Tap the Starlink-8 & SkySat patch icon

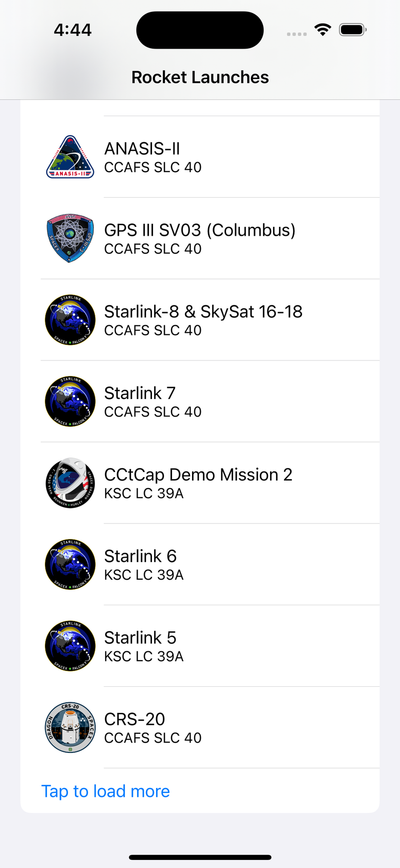[70, 320]
